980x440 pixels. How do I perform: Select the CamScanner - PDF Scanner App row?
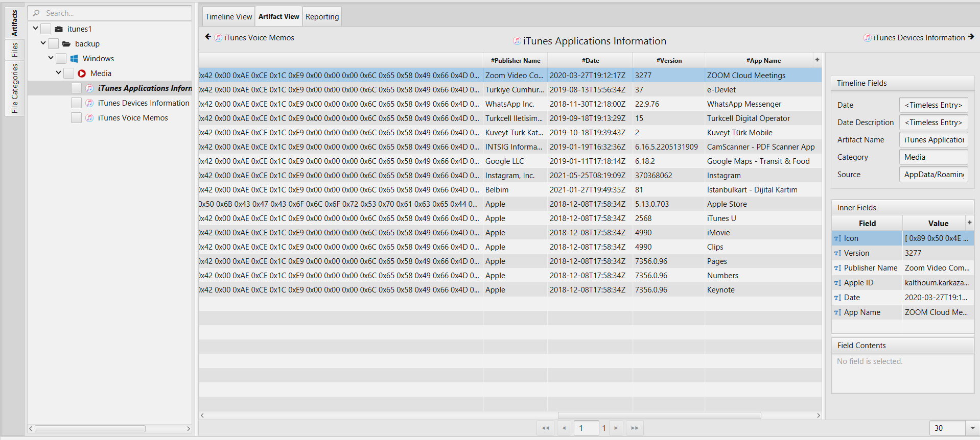(x=510, y=147)
